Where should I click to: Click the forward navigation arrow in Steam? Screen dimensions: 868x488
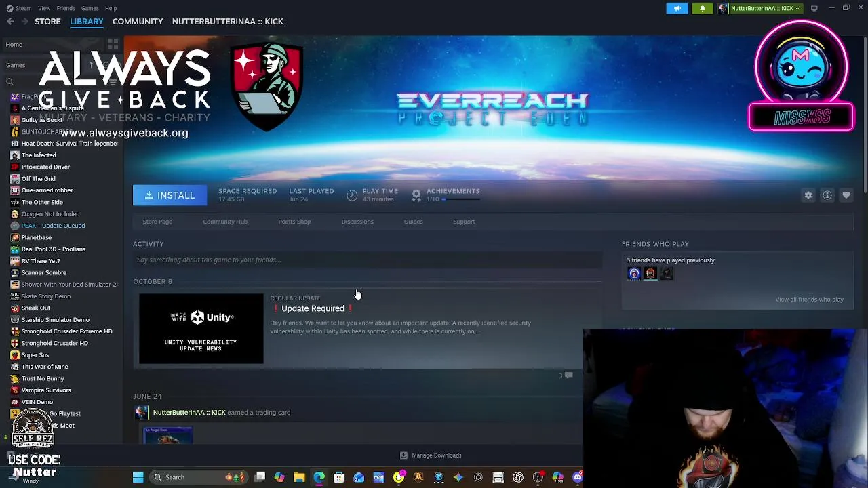tap(25, 22)
